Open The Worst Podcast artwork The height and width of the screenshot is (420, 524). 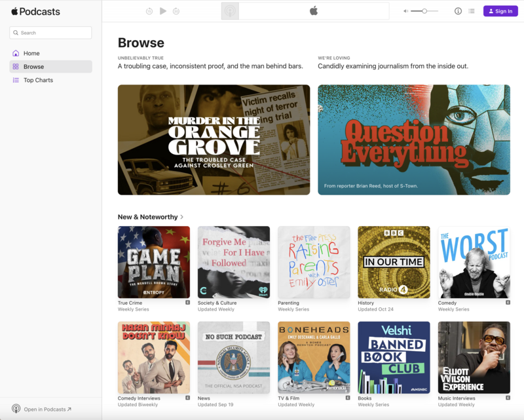point(474,262)
